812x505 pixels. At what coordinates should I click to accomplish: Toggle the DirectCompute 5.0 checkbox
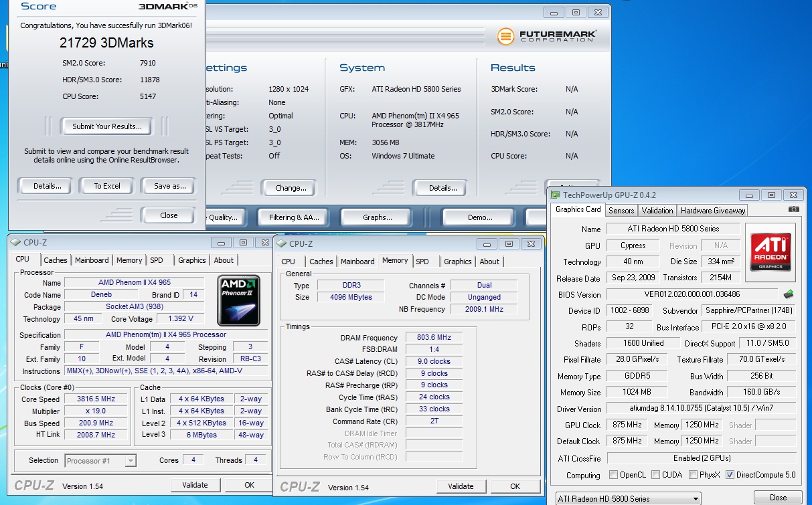[730, 475]
